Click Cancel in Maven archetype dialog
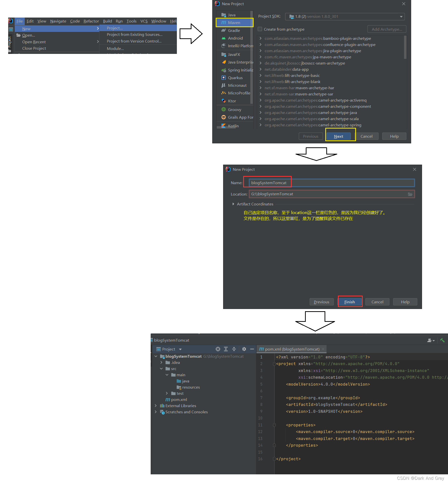Screen dimensions: 448x483 pos(366,136)
